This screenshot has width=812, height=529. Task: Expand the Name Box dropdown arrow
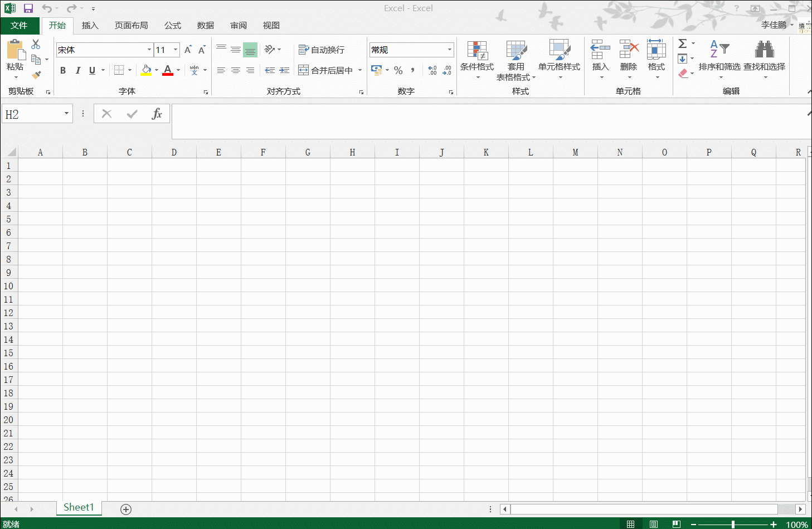(66, 114)
